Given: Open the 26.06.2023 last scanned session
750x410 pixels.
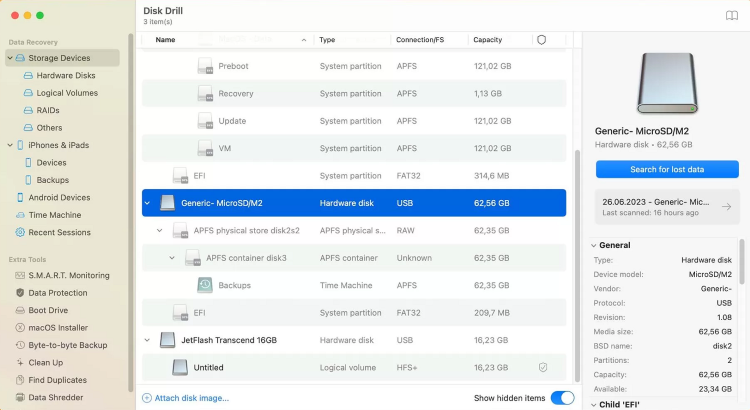Looking at the screenshot, I should click(x=667, y=207).
